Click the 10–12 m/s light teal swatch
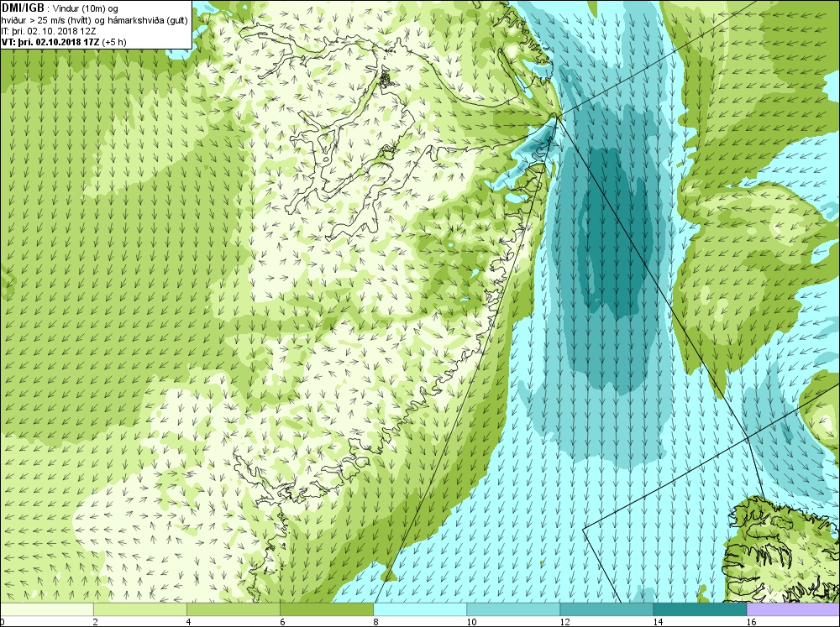This screenshot has height=627, width=840. tap(512, 609)
